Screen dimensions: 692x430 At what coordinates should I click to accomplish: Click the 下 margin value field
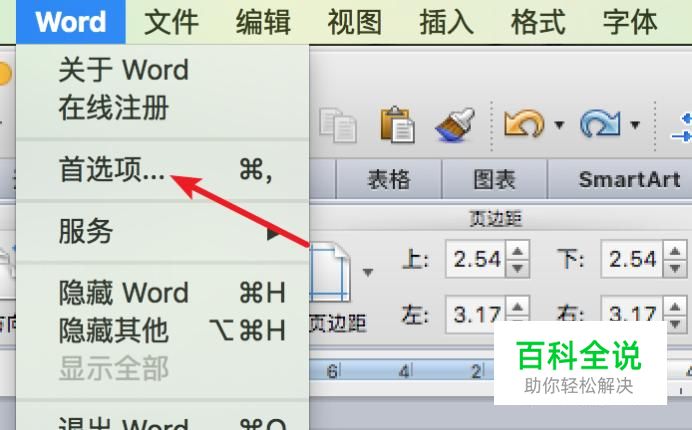tap(632, 259)
